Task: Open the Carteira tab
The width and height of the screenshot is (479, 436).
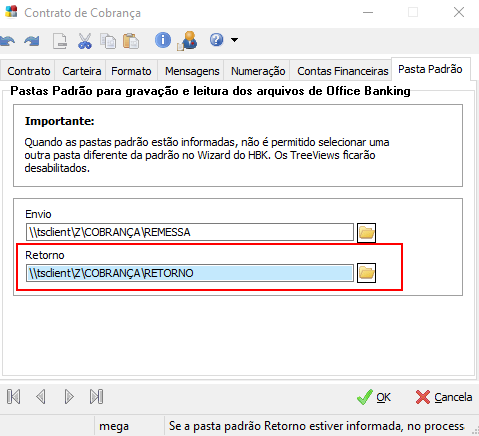Action: tap(82, 71)
